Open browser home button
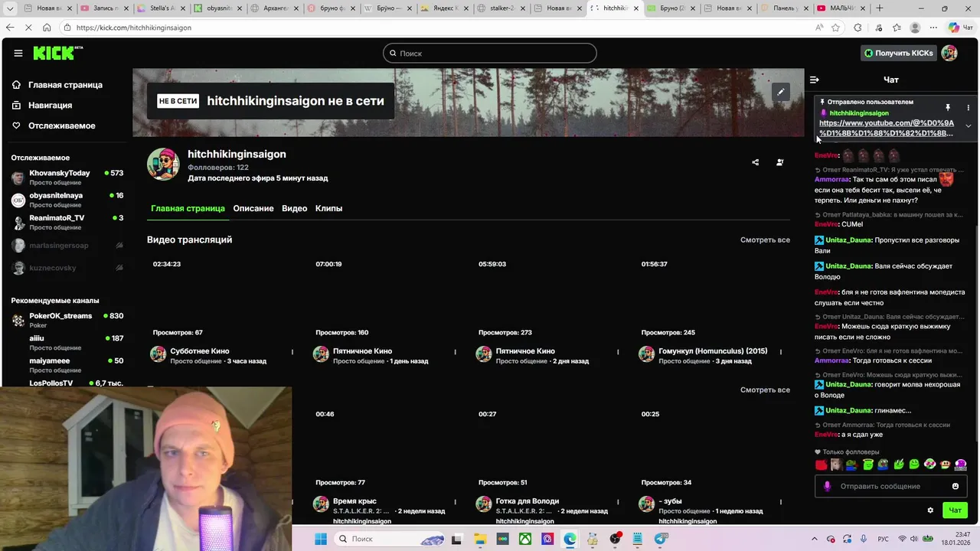Screen dimensions: 980x551 (47, 28)
